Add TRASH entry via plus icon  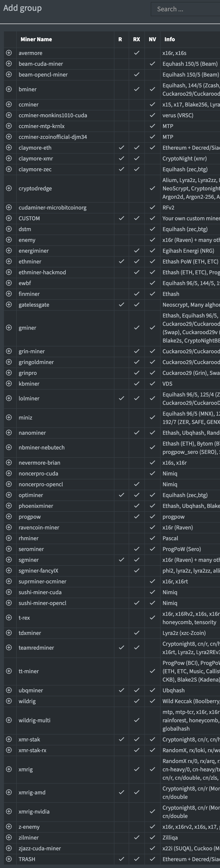point(9,859)
